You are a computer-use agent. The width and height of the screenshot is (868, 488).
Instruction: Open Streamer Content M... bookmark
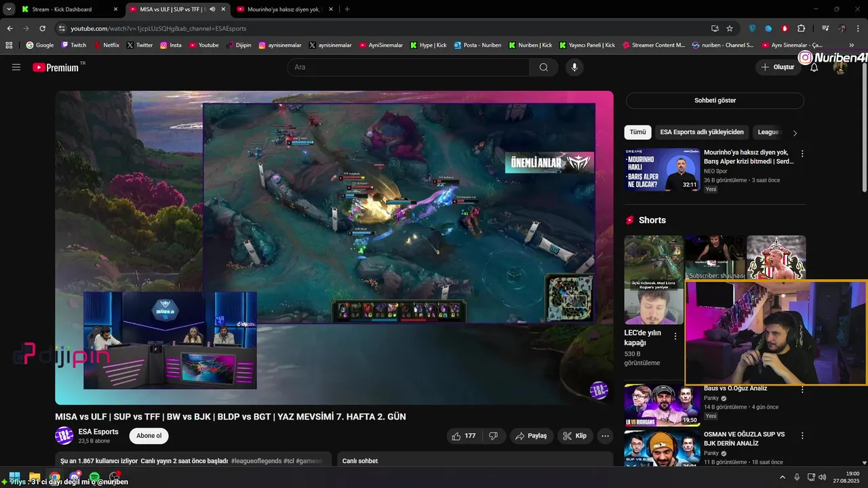pyautogui.click(x=652, y=45)
